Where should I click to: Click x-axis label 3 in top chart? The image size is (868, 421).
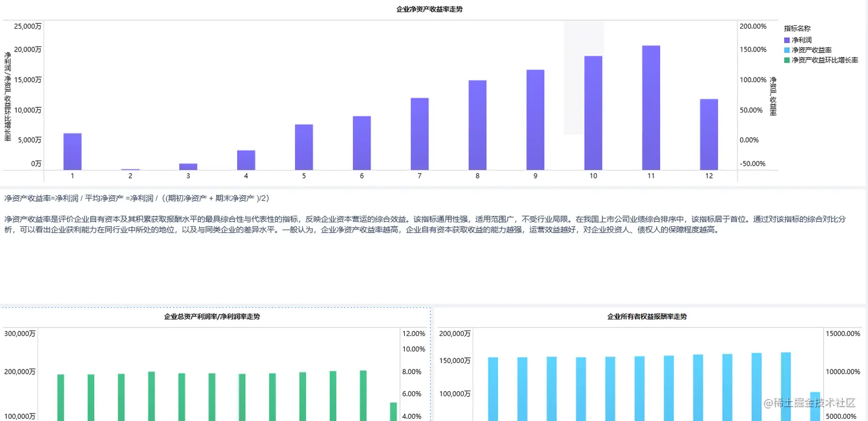(x=188, y=176)
